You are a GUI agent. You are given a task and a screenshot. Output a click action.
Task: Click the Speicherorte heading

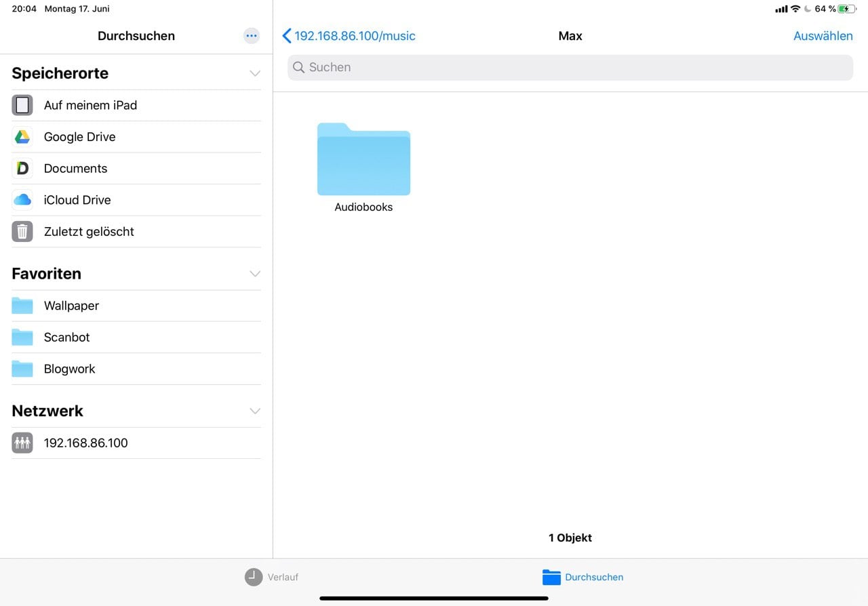coord(60,73)
